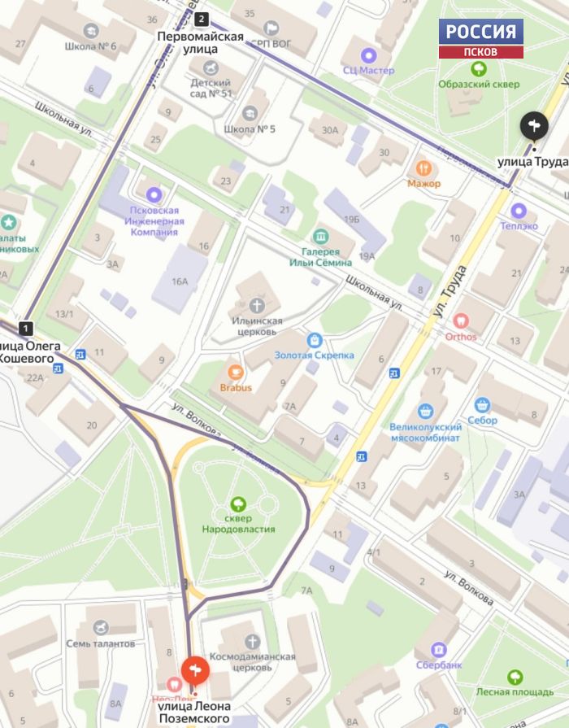Open the Ильинская церковь church icon
This screenshot has height=728, width=569.
coord(257,306)
